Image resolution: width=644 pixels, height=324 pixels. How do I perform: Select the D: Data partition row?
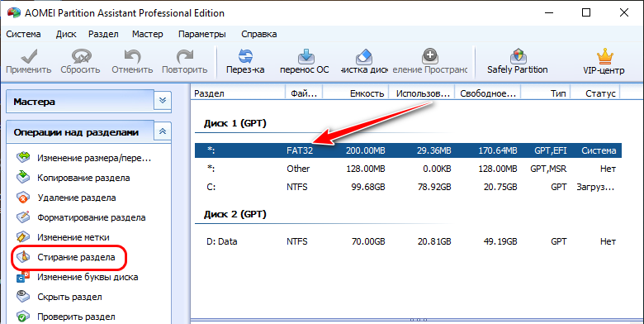pyautogui.click(x=408, y=241)
